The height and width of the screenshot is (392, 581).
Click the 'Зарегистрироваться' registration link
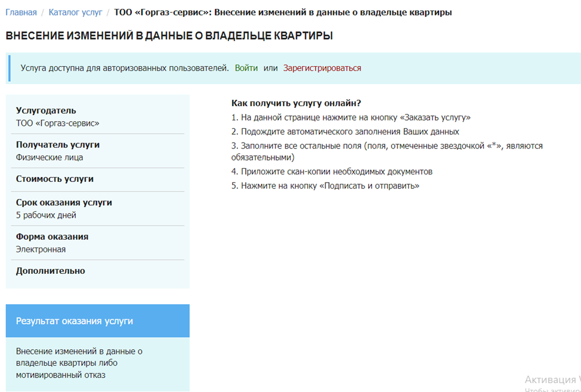tap(322, 68)
